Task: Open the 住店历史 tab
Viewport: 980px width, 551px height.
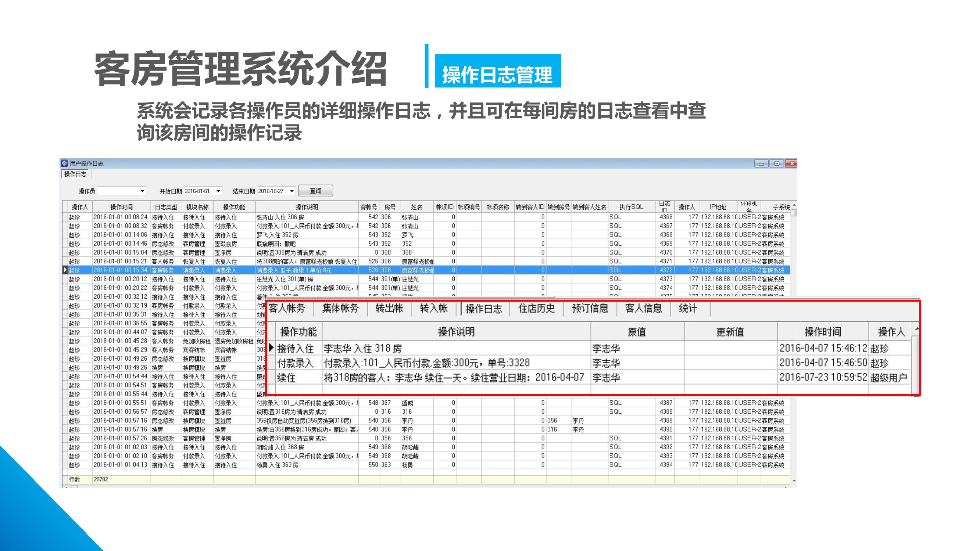Action: (x=536, y=308)
